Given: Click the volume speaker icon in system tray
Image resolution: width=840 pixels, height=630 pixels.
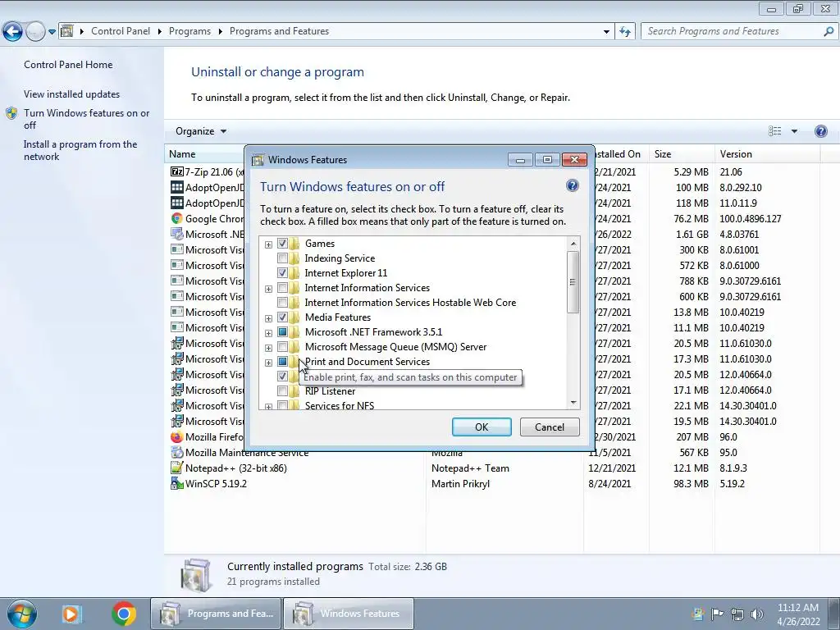Looking at the screenshot, I should click(x=756, y=614).
